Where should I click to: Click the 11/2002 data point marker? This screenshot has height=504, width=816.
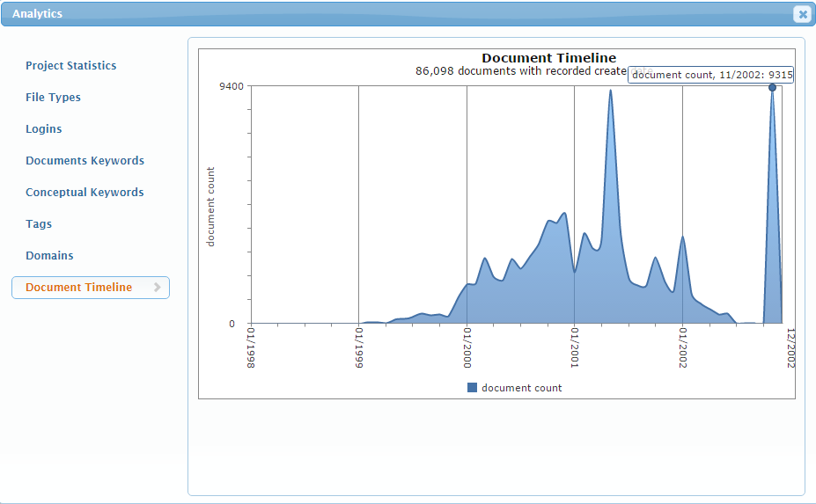pyautogui.click(x=772, y=87)
